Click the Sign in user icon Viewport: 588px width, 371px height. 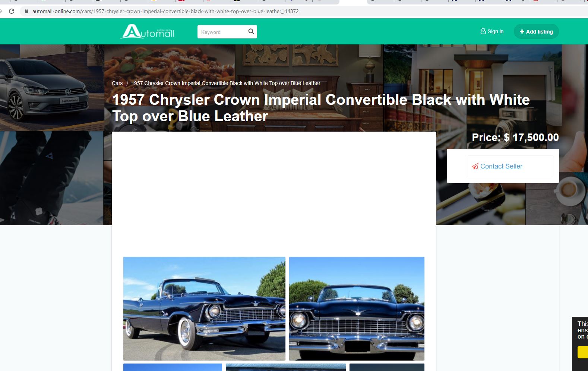483,31
